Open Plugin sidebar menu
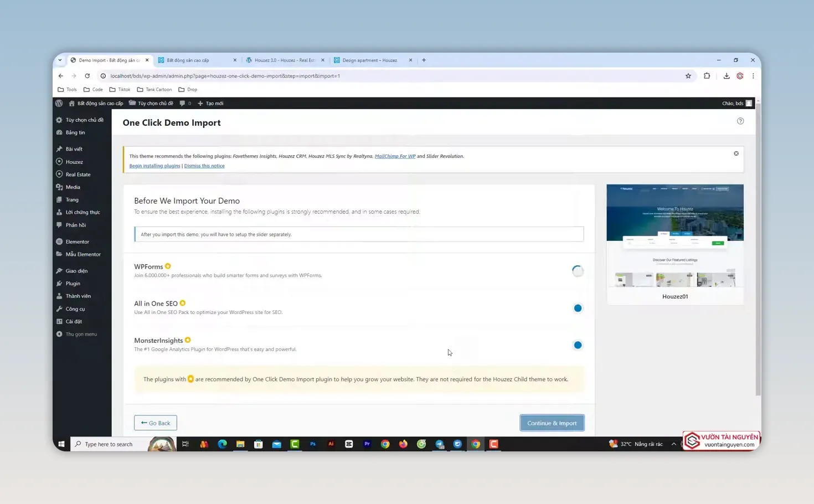 tap(82, 284)
